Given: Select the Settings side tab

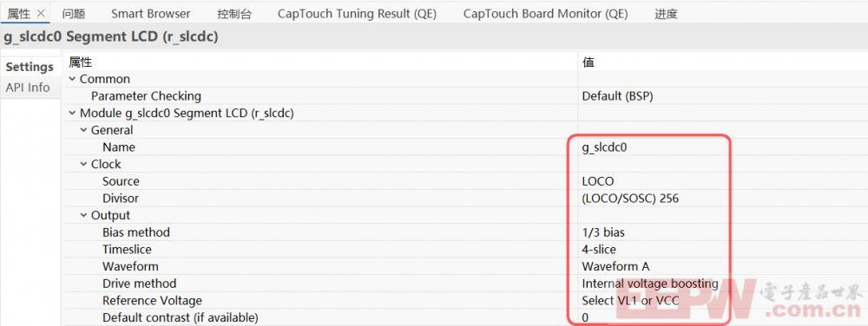Looking at the screenshot, I should pos(30,67).
